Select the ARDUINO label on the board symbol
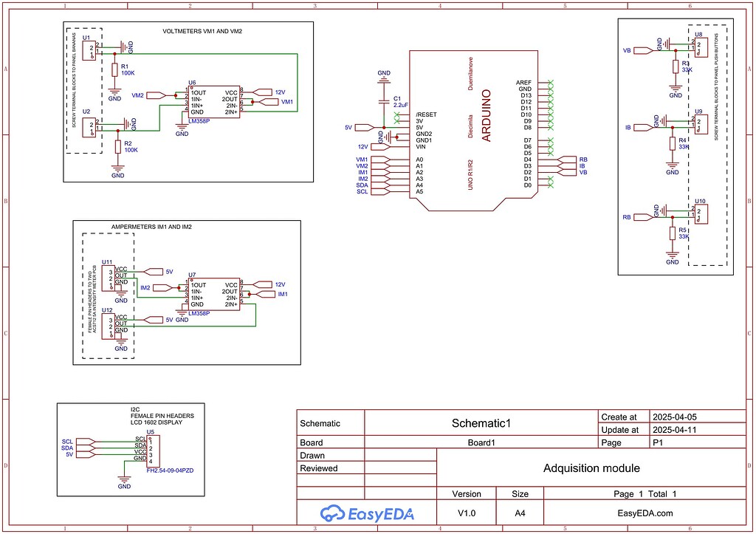Image resolution: width=756 pixels, height=534 pixels. click(487, 115)
